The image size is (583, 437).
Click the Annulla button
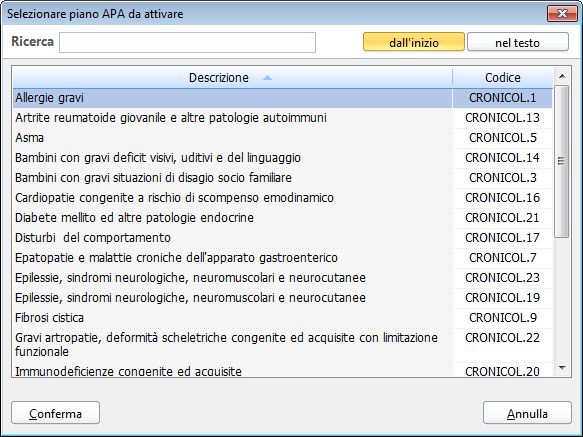point(527,413)
